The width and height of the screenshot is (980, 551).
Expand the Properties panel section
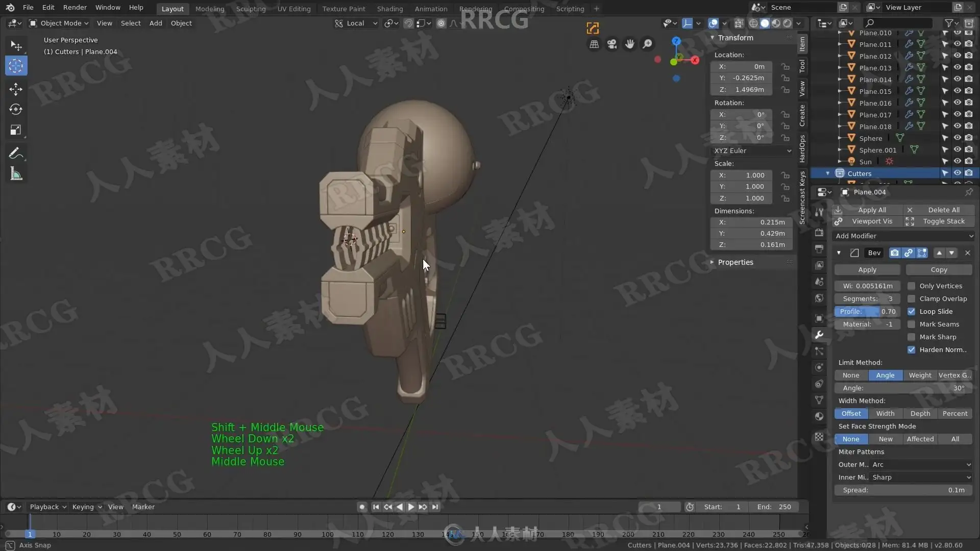coord(735,262)
